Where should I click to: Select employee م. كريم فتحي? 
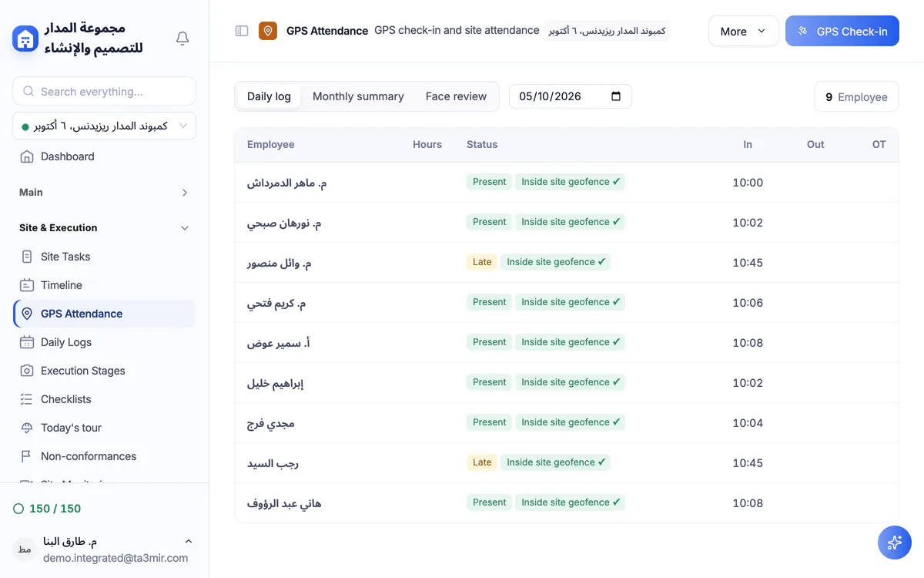276,303
